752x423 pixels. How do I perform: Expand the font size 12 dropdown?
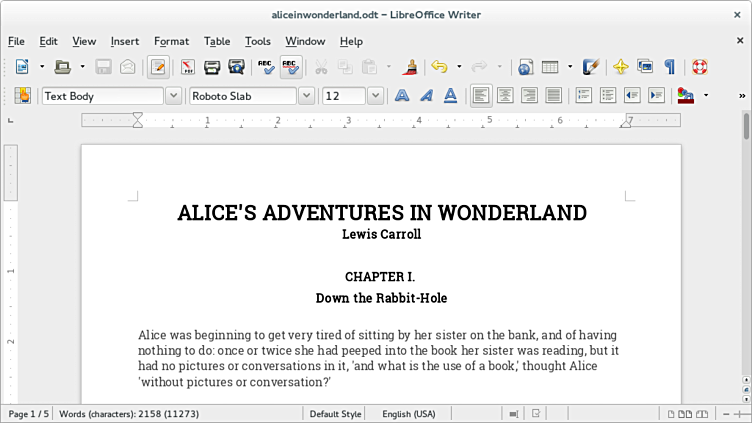click(x=375, y=96)
